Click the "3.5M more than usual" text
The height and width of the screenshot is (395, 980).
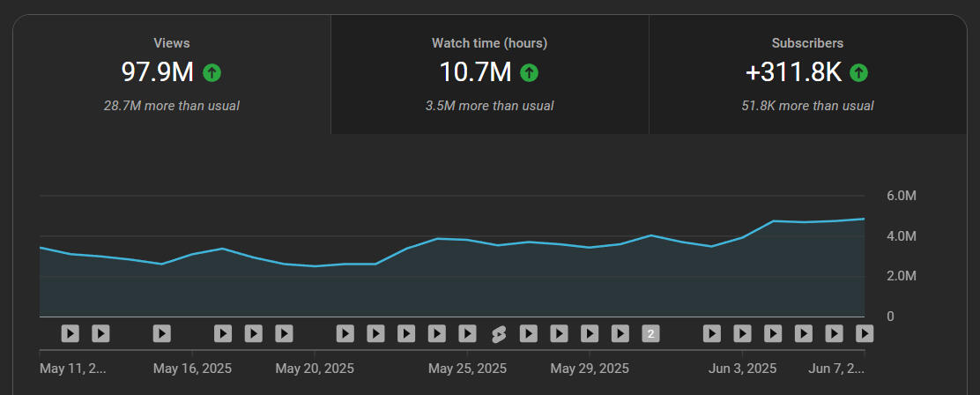click(489, 106)
